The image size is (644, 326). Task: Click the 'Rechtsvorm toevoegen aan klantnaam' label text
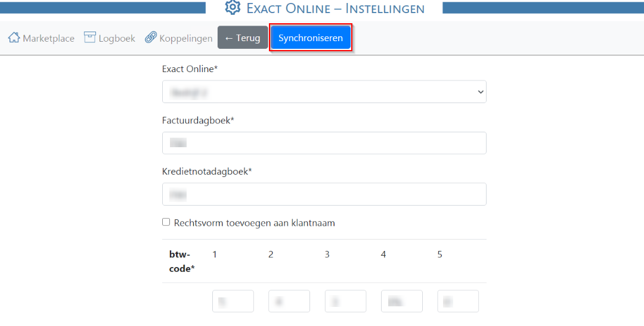coord(254,223)
